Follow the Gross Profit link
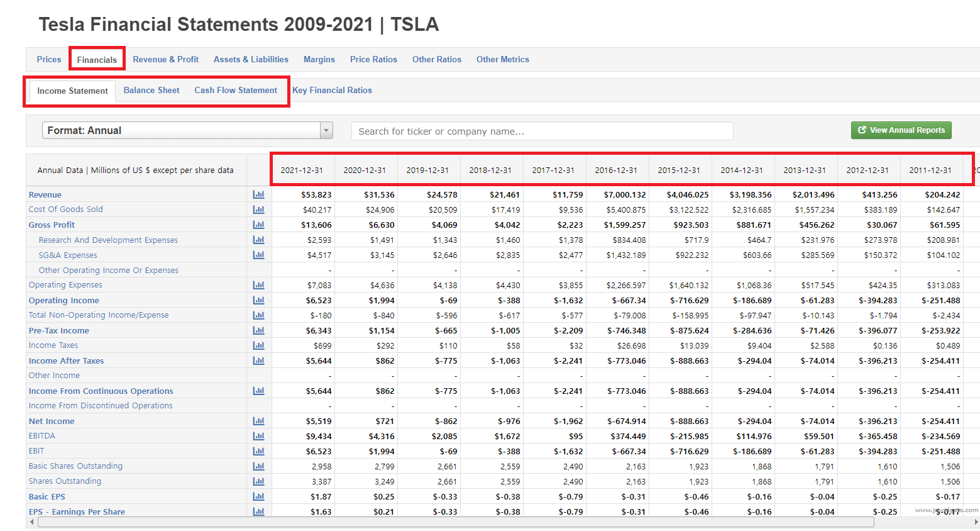The height and width of the screenshot is (531, 980). 52,225
